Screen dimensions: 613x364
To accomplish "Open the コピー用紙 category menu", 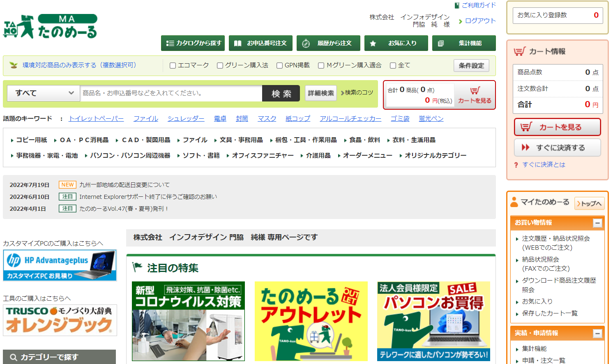I will (31, 140).
